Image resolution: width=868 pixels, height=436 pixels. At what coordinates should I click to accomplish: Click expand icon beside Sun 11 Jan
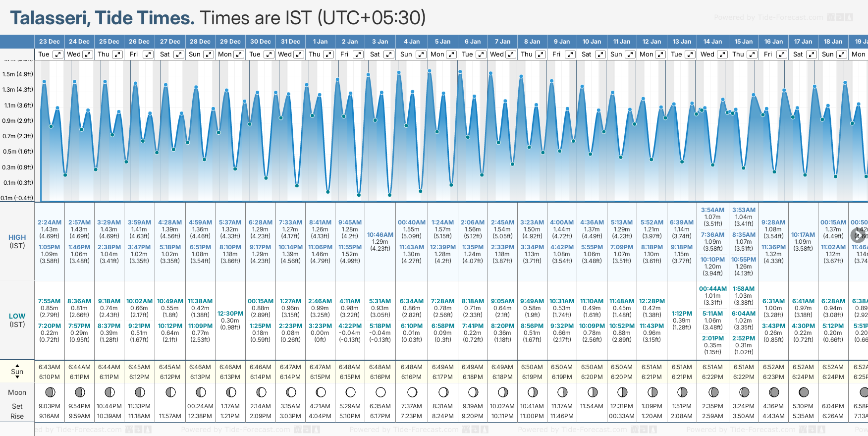[630, 54]
